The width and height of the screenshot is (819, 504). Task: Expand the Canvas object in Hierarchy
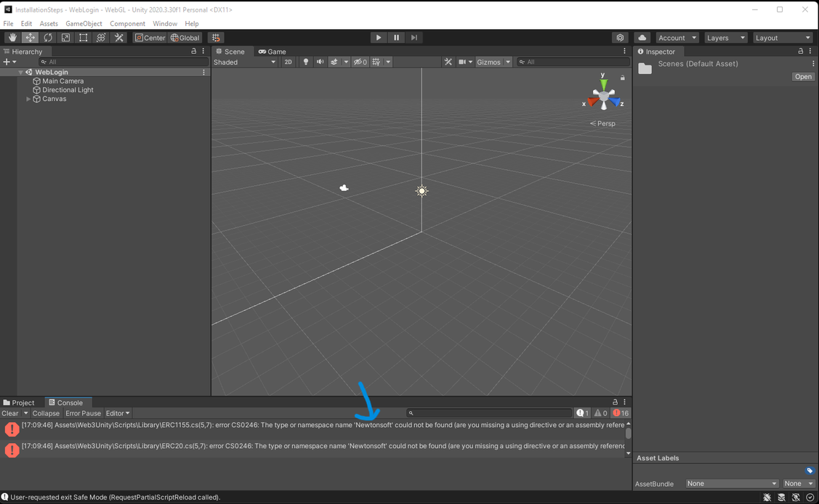tap(28, 99)
